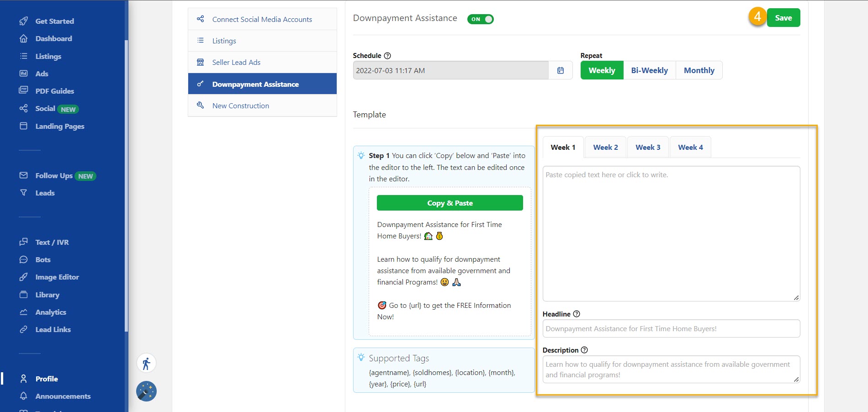Click the magic wand round button
Viewport: 868px width, 412px height.
146,391
